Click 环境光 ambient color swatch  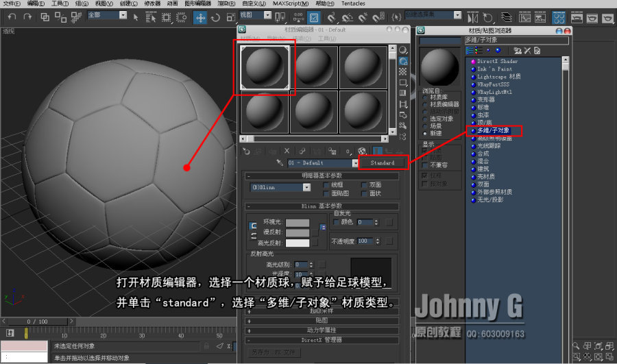(298, 223)
